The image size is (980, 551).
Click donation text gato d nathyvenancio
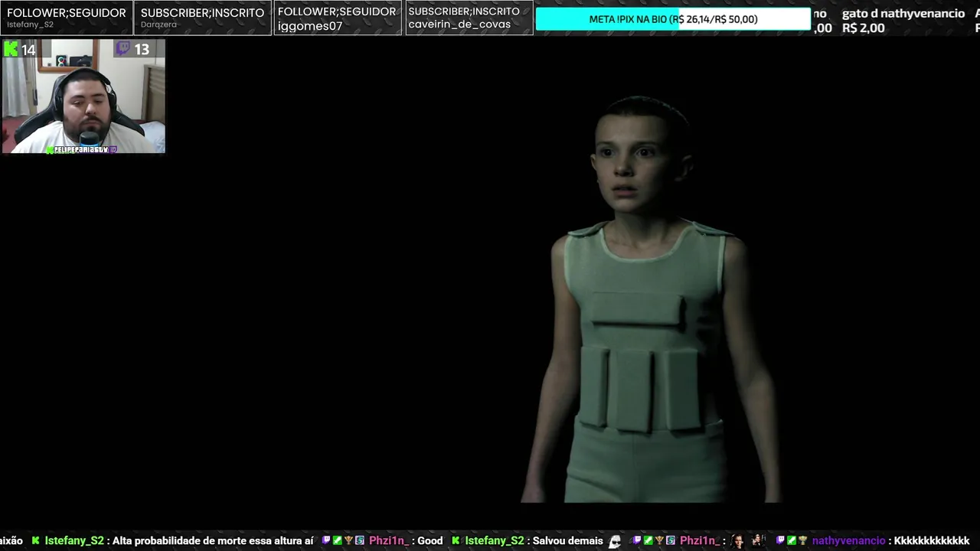903,14
